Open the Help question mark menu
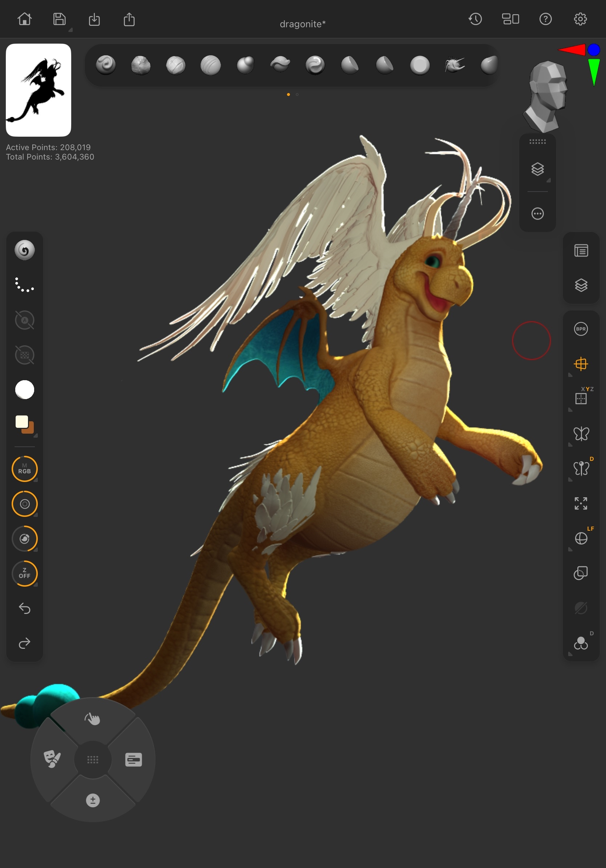Image resolution: width=606 pixels, height=868 pixels. (x=545, y=19)
